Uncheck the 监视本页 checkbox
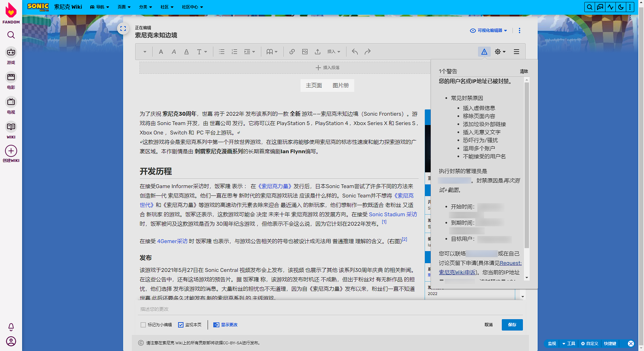644x351 pixels. pos(181,325)
